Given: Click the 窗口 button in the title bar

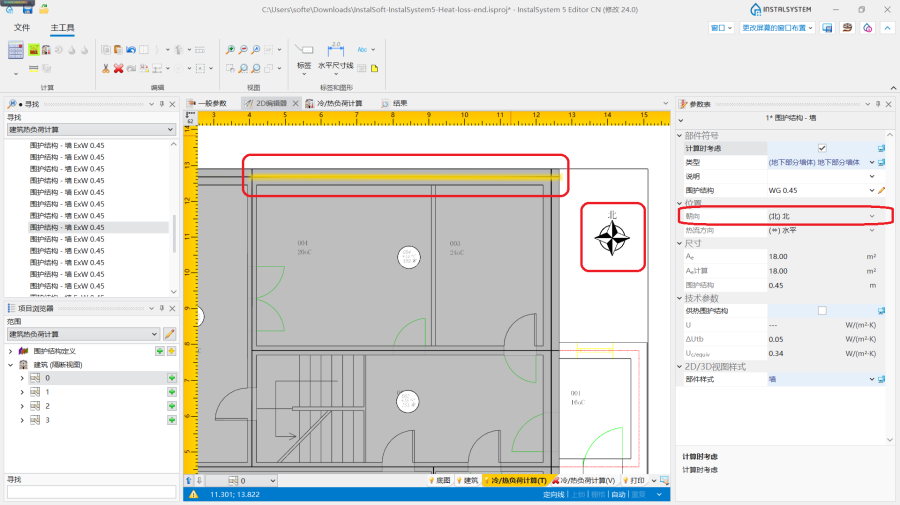Looking at the screenshot, I should 720,28.
